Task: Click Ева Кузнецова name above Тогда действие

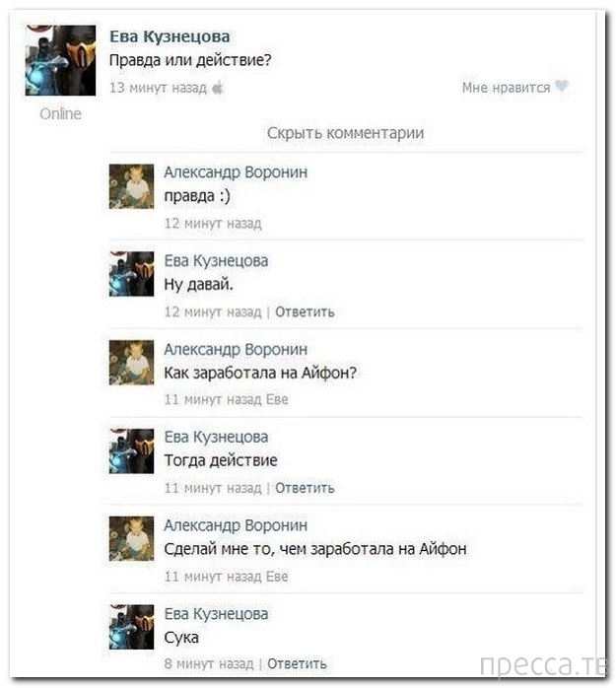Action: click(x=216, y=437)
